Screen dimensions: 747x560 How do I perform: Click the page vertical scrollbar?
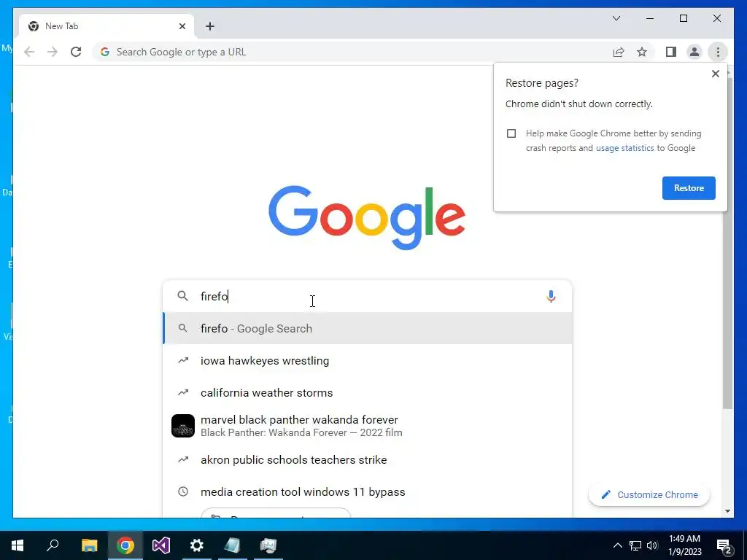727,243
